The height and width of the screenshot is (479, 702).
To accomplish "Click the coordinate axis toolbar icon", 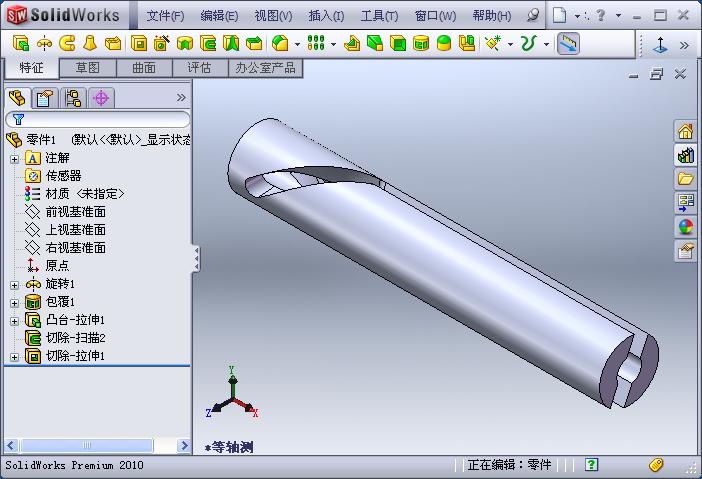I will coord(660,44).
